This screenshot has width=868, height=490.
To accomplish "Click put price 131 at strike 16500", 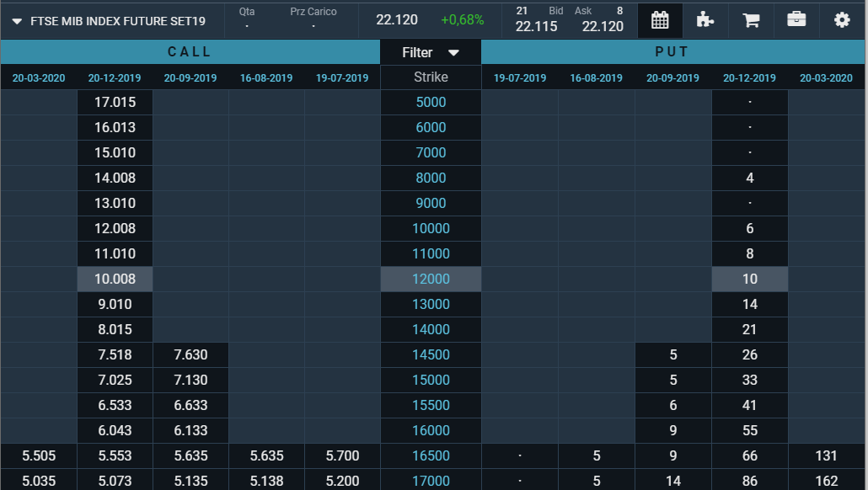I will pyautogui.click(x=826, y=455).
